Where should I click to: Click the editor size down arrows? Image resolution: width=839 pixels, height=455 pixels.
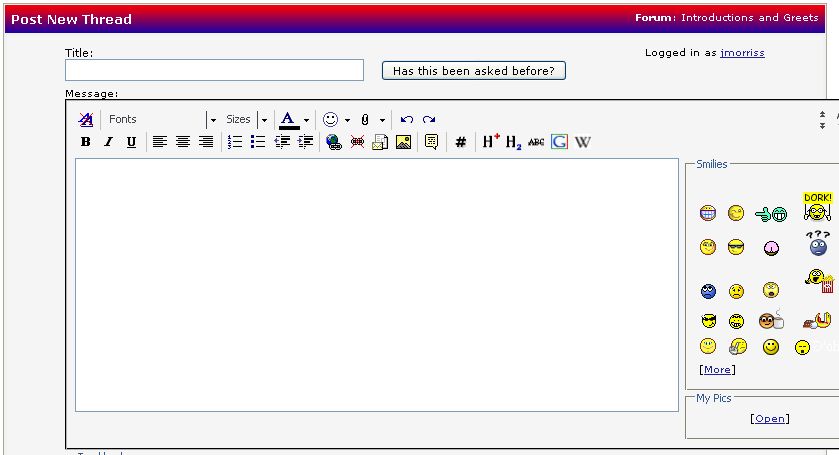click(x=822, y=125)
